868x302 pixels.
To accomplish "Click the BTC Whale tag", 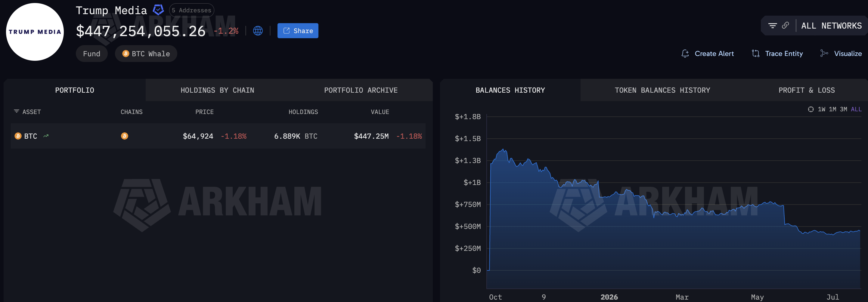I will coord(146,54).
